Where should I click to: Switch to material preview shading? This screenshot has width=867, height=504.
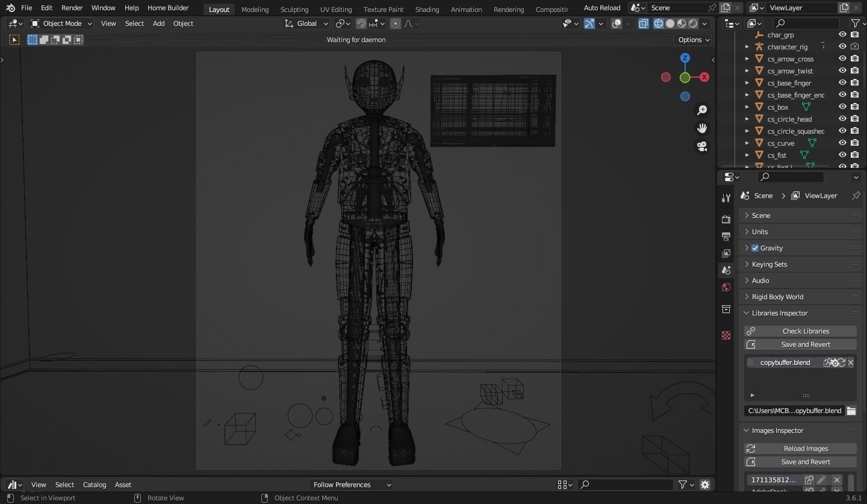(682, 23)
